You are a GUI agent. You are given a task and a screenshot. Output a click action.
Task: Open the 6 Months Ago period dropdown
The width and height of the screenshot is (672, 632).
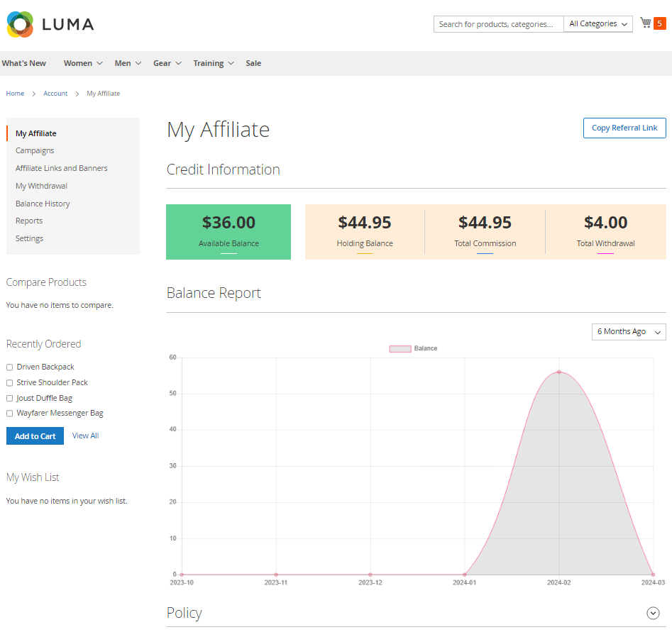pos(628,332)
